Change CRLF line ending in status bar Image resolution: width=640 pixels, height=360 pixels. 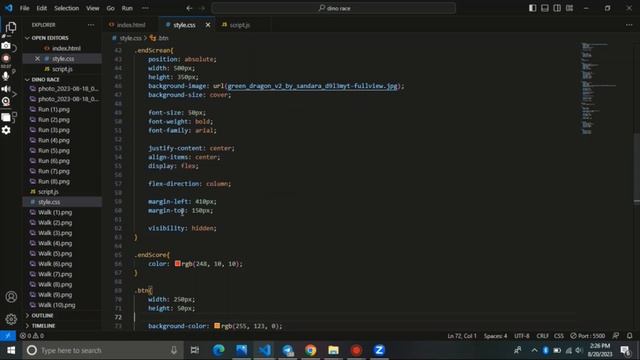[x=542, y=336]
